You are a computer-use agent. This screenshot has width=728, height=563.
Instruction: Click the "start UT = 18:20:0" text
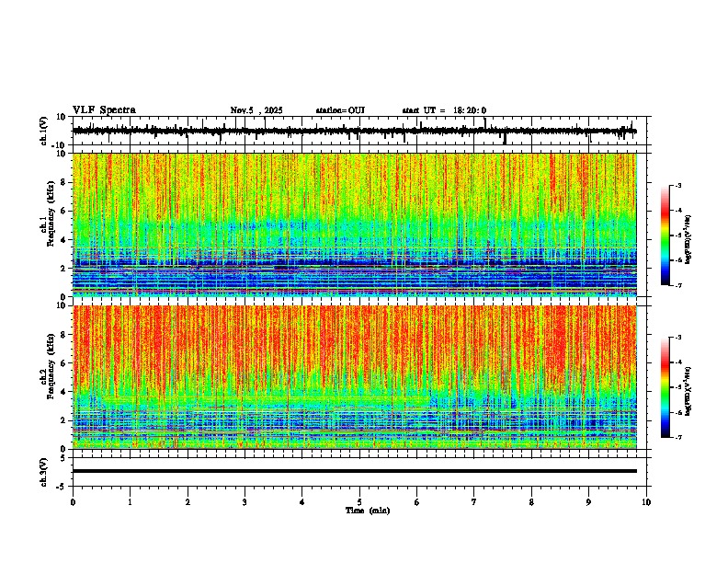click(x=444, y=110)
